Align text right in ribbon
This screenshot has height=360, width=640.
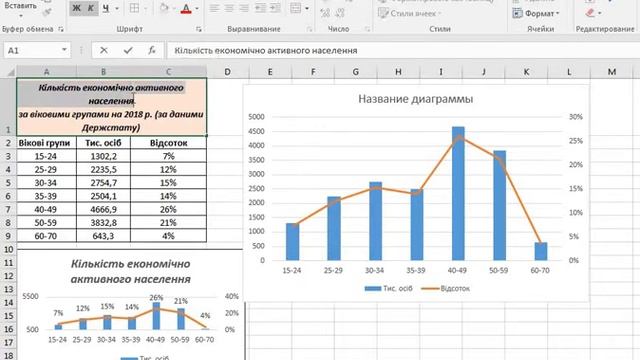click(x=244, y=8)
